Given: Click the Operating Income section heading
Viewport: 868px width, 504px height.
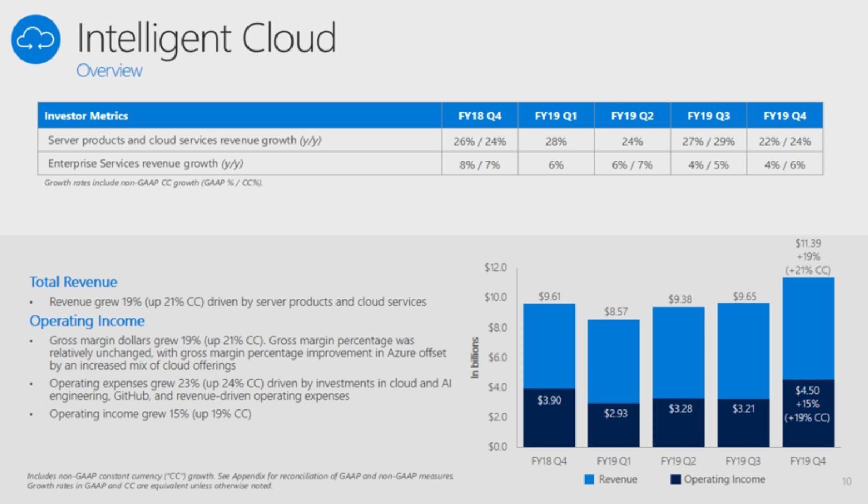Looking at the screenshot, I should (x=87, y=321).
